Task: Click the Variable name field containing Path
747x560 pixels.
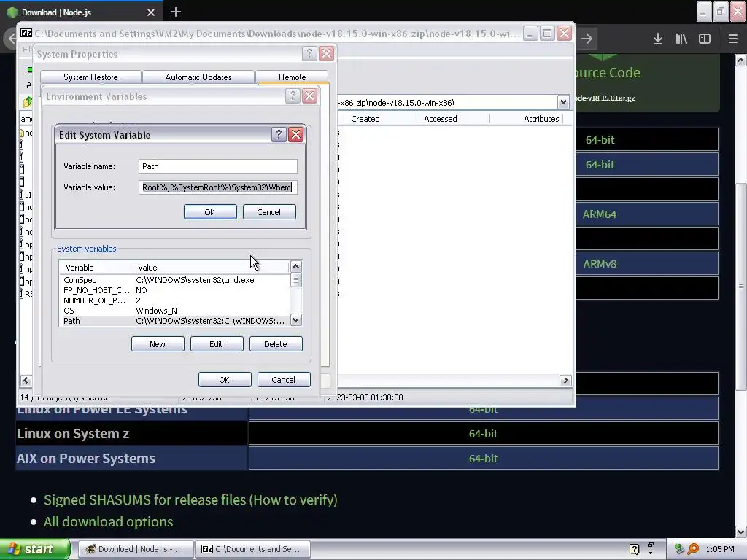Action: pos(218,166)
